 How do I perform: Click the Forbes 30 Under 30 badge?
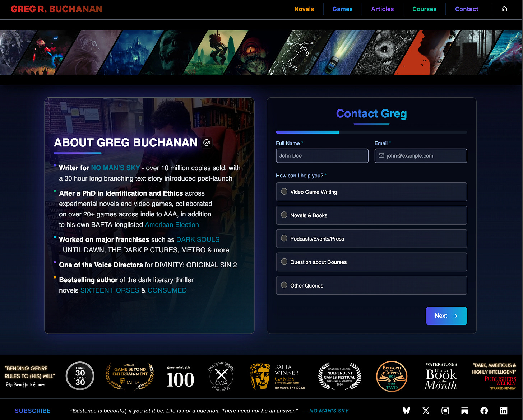coord(80,376)
